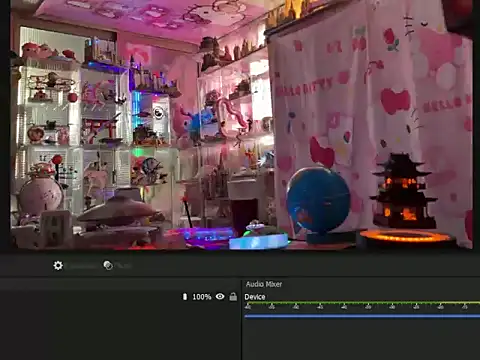Toggle the source lock icon
This screenshot has height=360, width=480.
(x=233, y=296)
